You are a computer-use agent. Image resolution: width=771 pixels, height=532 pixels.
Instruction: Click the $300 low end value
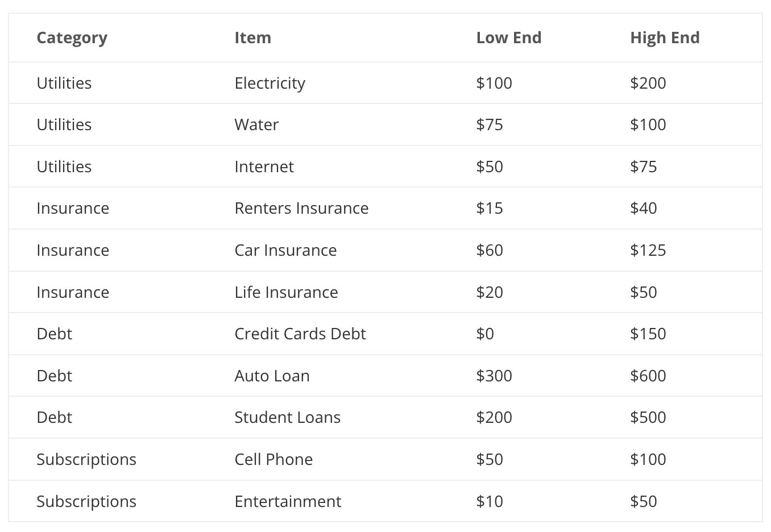(494, 376)
